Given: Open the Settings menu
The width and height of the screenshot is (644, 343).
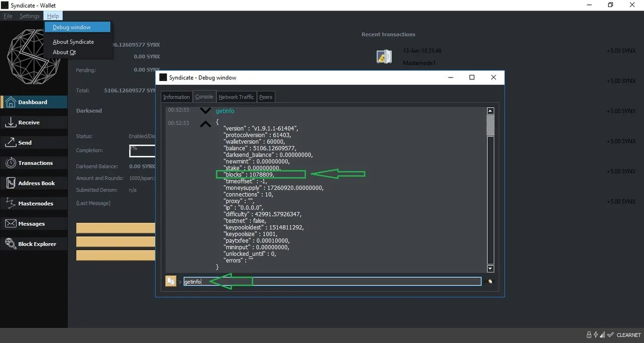Looking at the screenshot, I should tap(30, 16).
